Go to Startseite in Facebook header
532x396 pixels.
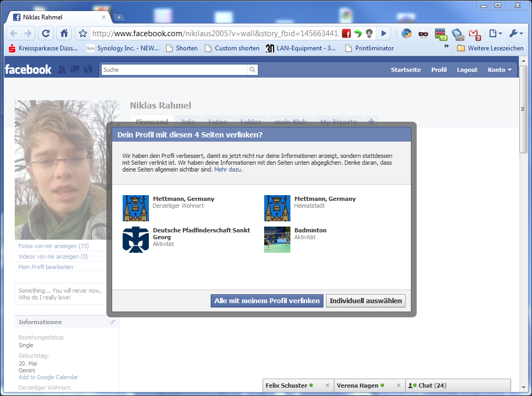(406, 70)
